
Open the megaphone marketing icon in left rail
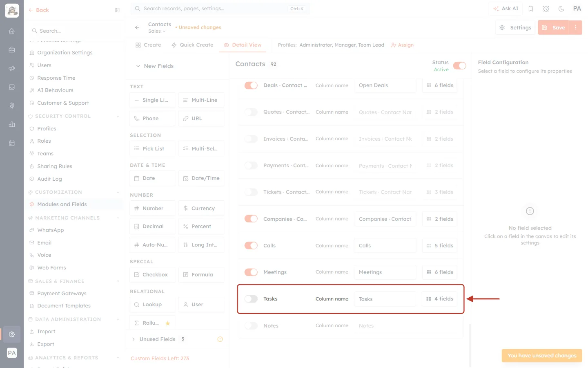click(x=12, y=68)
